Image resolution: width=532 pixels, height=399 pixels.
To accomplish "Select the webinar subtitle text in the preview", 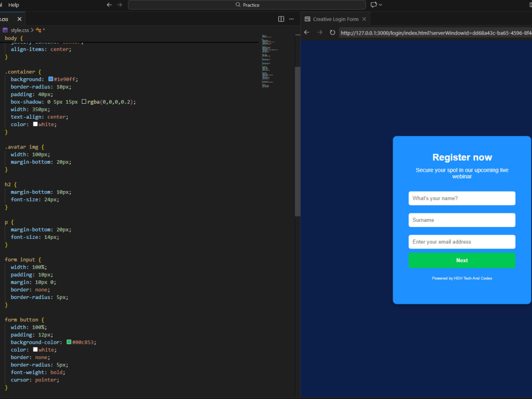I will point(462,173).
